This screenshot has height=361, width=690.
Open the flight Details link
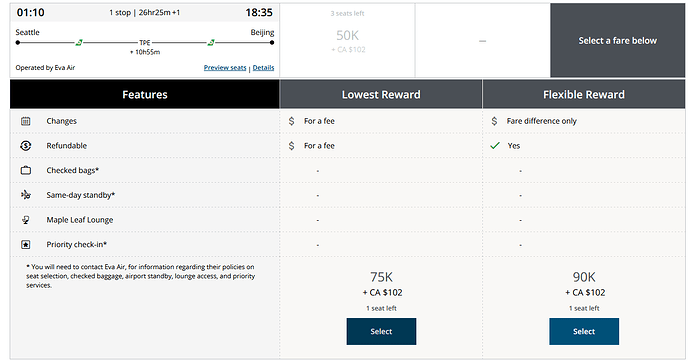tap(263, 68)
